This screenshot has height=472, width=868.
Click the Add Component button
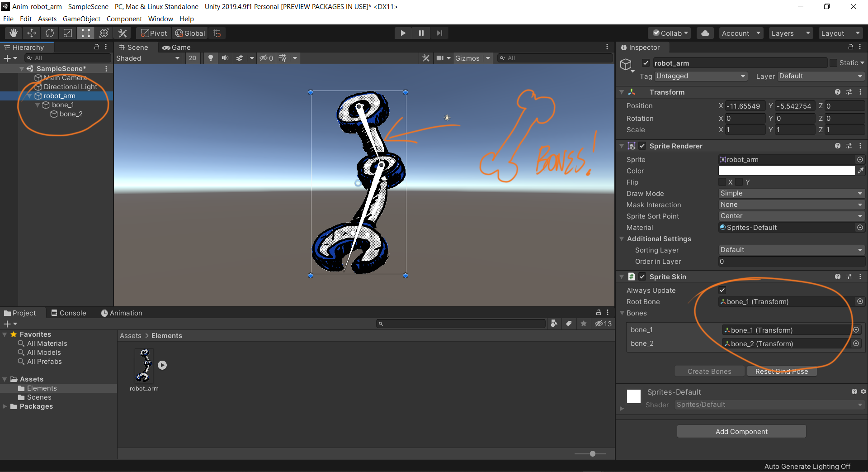741,431
